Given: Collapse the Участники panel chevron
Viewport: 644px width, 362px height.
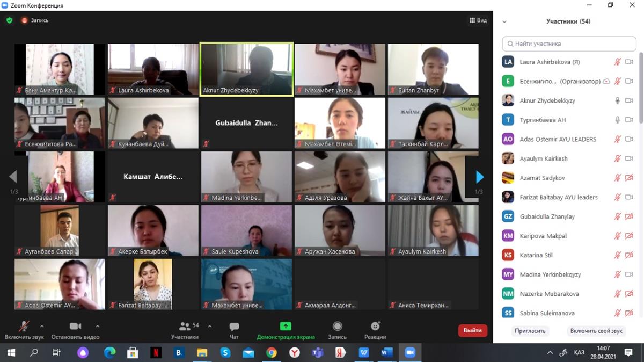Looking at the screenshot, I should coord(504,22).
